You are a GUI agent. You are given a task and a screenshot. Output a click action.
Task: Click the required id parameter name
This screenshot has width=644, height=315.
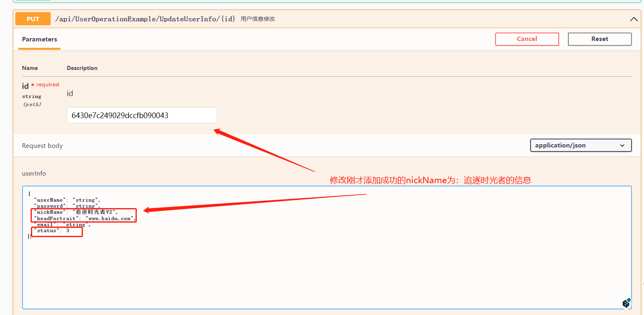(x=25, y=86)
